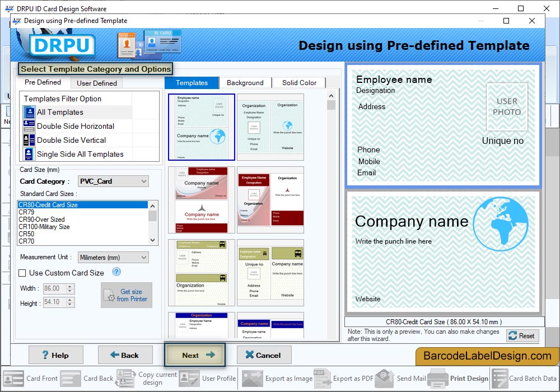Click Export as PDF icon
The image size is (560, 392).
pyautogui.click(x=323, y=379)
